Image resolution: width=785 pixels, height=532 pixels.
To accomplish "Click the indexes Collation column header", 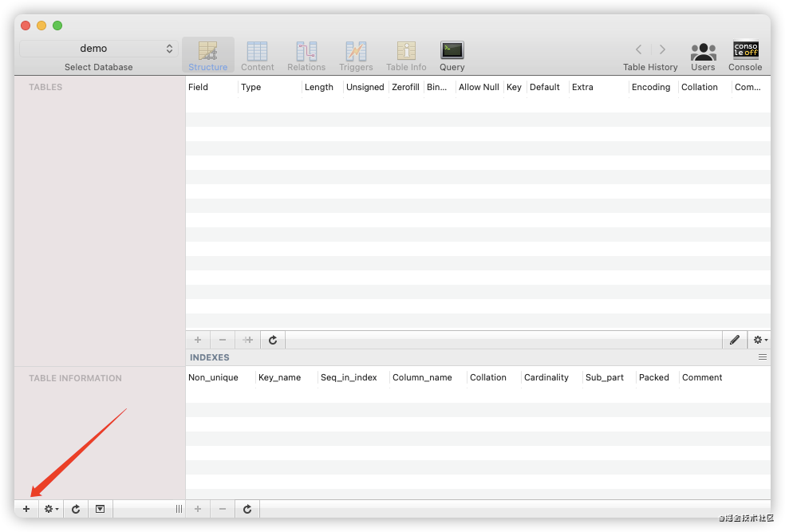I will point(494,377).
